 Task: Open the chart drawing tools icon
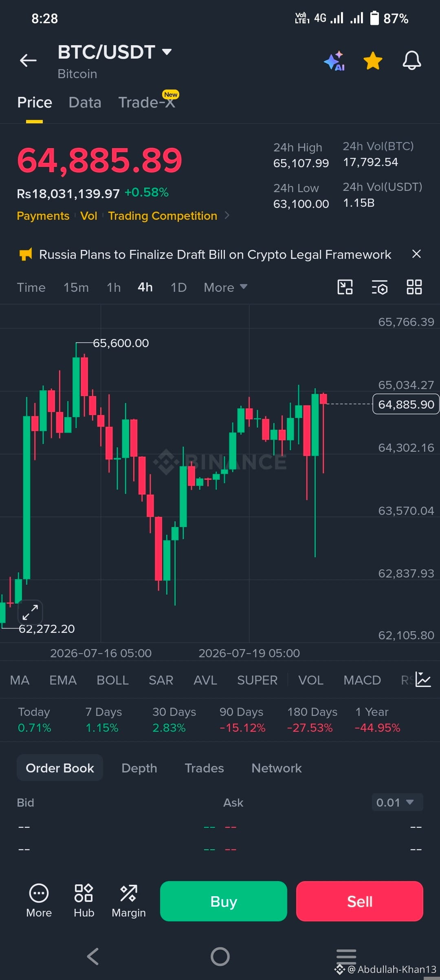[345, 287]
